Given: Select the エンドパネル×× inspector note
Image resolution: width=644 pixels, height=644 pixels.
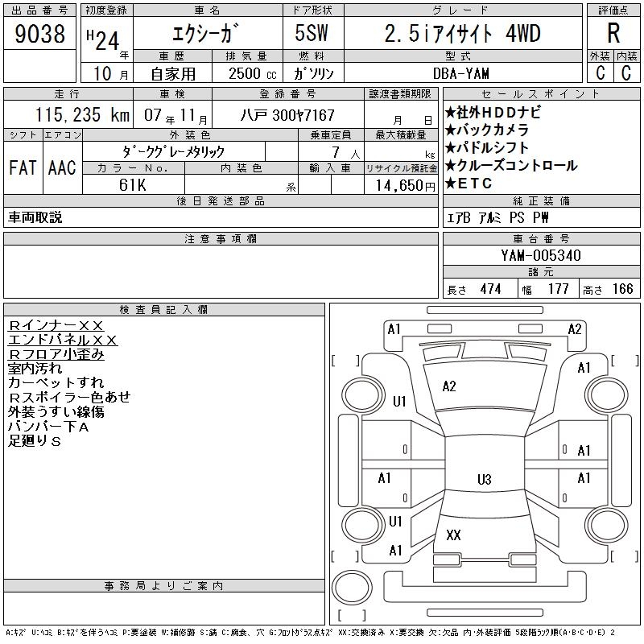Looking at the screenshot, I should (63, 340).
